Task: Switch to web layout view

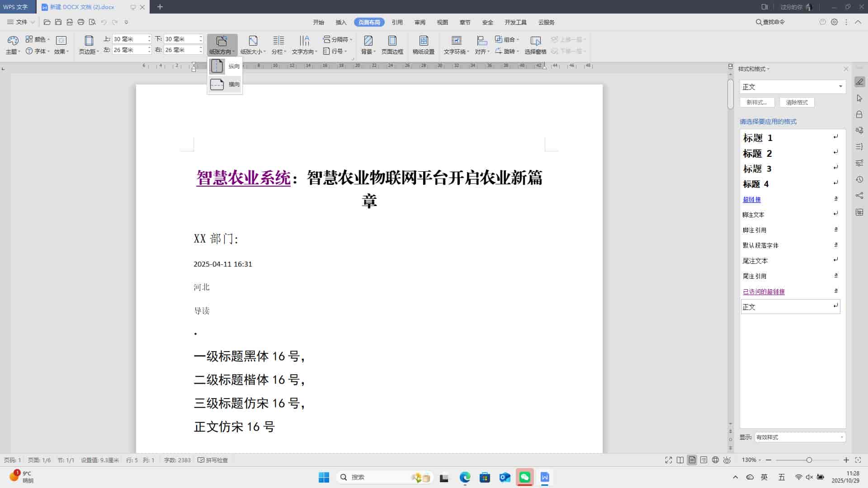Action: click(715, 460)
